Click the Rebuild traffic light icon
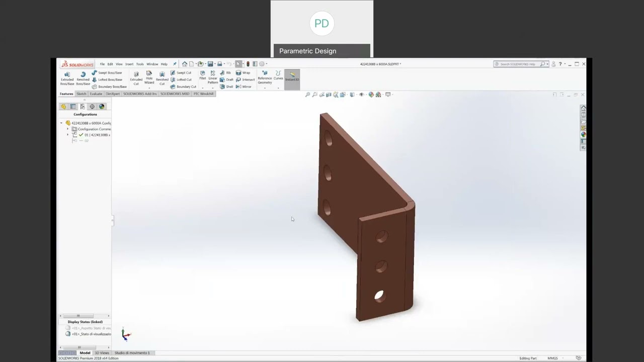 coord(248,64)
